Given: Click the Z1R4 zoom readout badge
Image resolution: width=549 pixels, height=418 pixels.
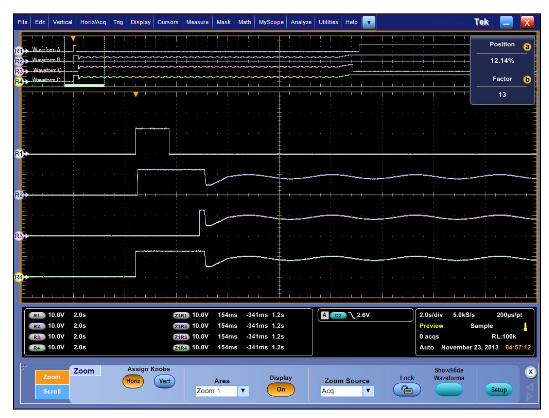Looking at the screenshot, I should (x=181, y=348).
